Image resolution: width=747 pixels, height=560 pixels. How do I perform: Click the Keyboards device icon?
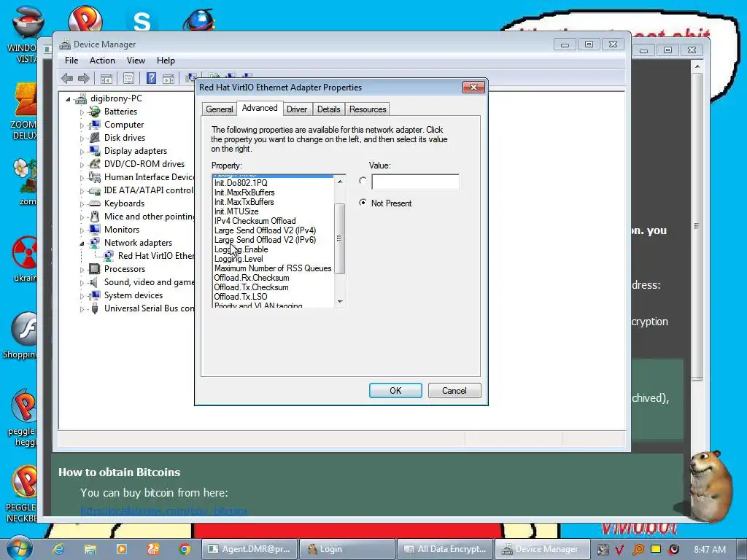click(x=95, y=203)
